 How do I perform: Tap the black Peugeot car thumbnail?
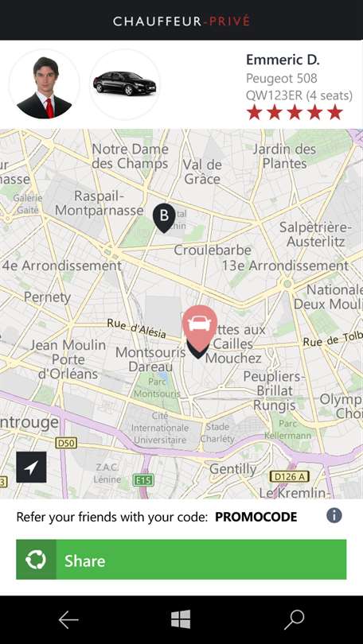[124, 84]
